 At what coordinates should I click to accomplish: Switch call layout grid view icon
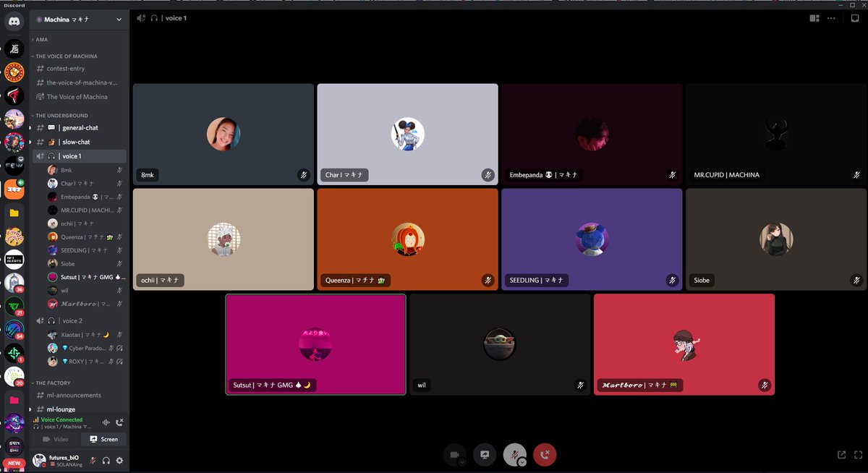814,18
